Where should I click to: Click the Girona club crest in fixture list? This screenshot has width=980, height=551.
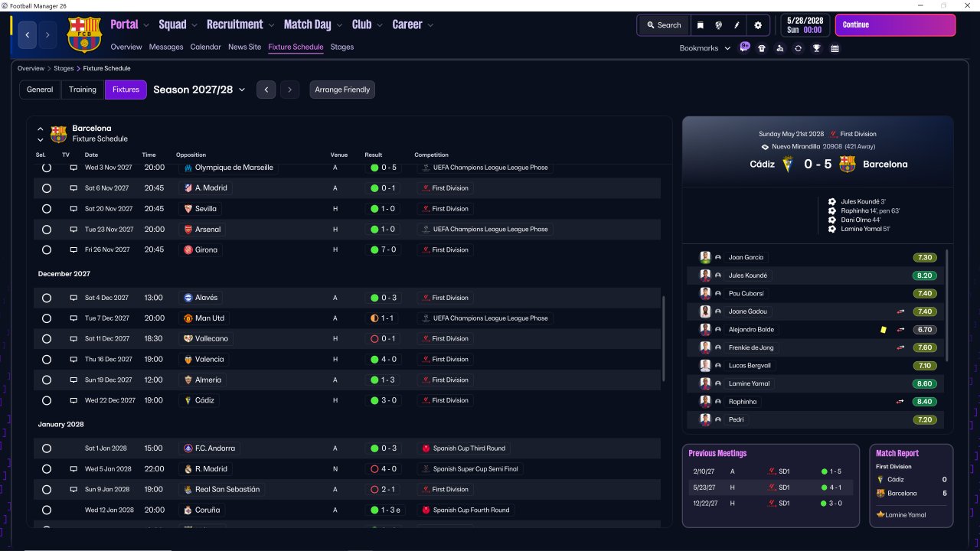click(x=188, y=249)
